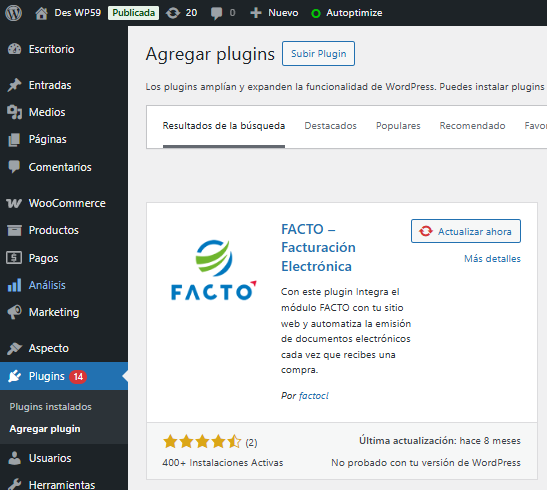
Task: Click the Marketing megaphone icon
Action: pos(14,312)
